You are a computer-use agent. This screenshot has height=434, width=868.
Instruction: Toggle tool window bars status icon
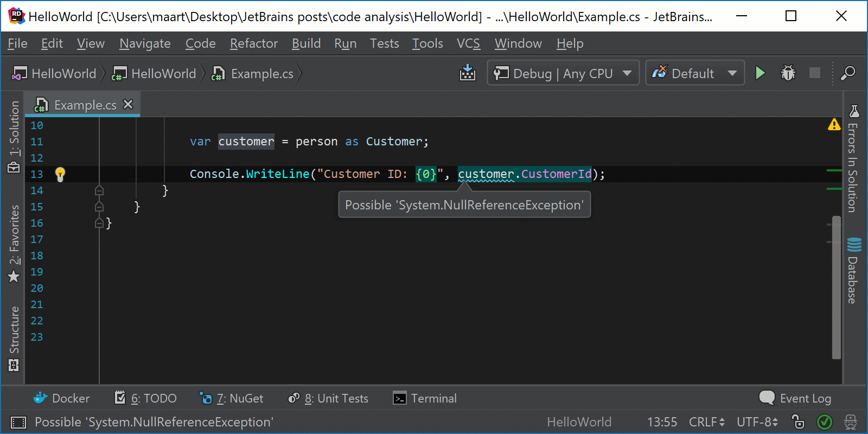18,422
